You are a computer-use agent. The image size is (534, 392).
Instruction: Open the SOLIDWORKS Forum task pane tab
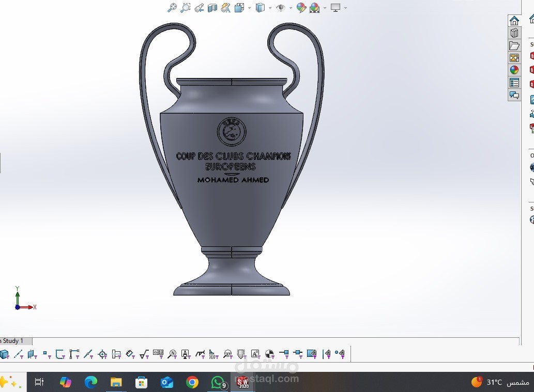pos(514,95)
